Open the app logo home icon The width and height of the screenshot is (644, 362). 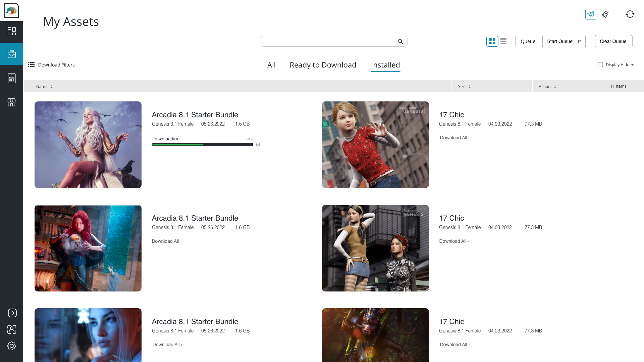[x=11, y=11]
